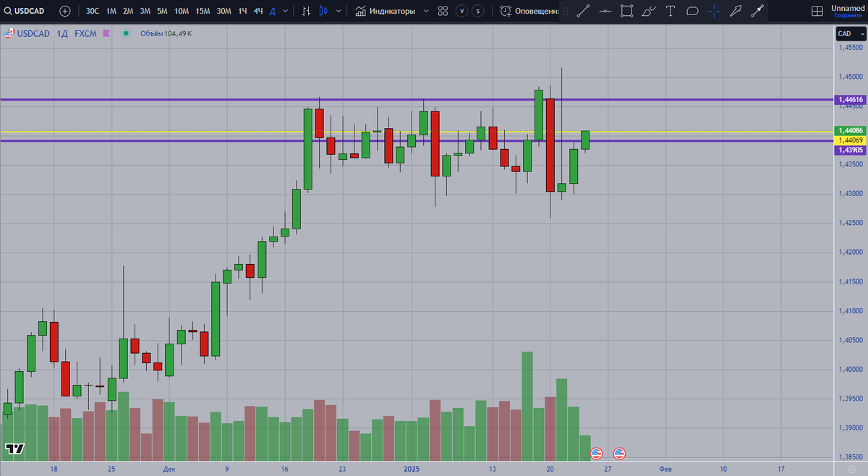
Task: Select the 1Ч hourly timeframe
Action: [243, 11]
